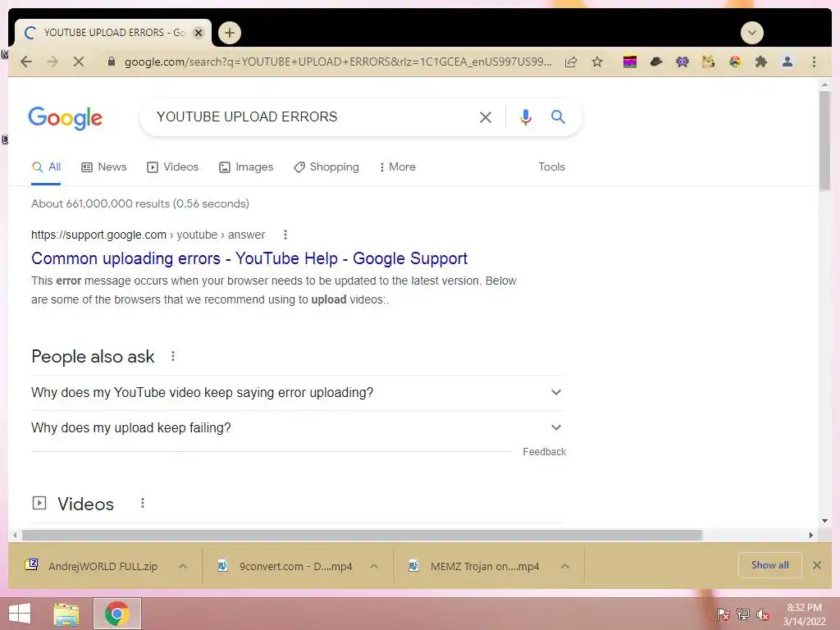
Task: Click vertical scrollbar down arrow
Action: click(x=824, y=521)
